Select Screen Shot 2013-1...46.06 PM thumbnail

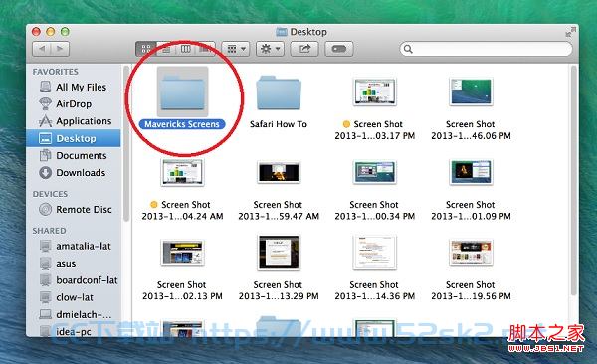pyautogui.click(x=471, y=91)
